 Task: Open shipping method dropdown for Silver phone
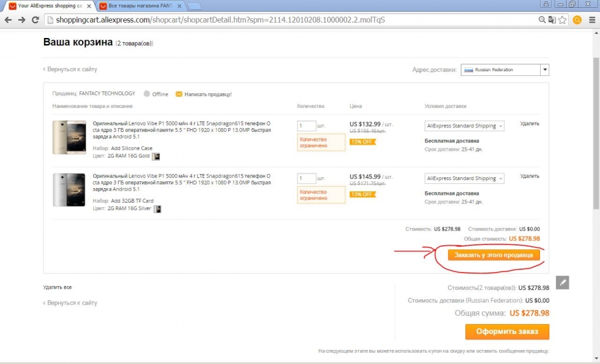point(464,179)
